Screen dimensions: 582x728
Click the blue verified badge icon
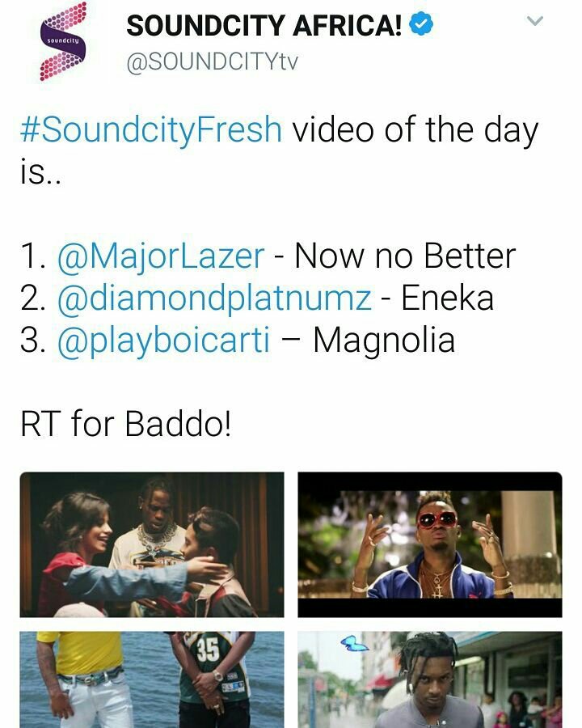(421, 24)
